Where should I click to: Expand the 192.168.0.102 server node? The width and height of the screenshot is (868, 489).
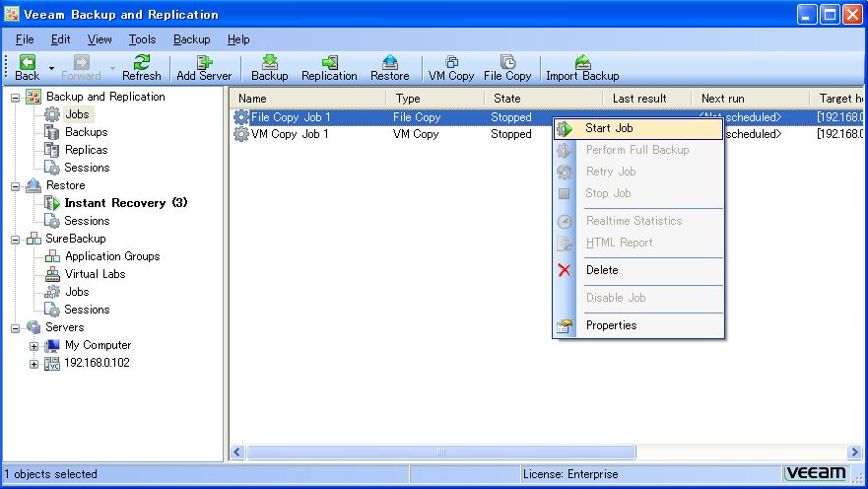click(33, 364)
